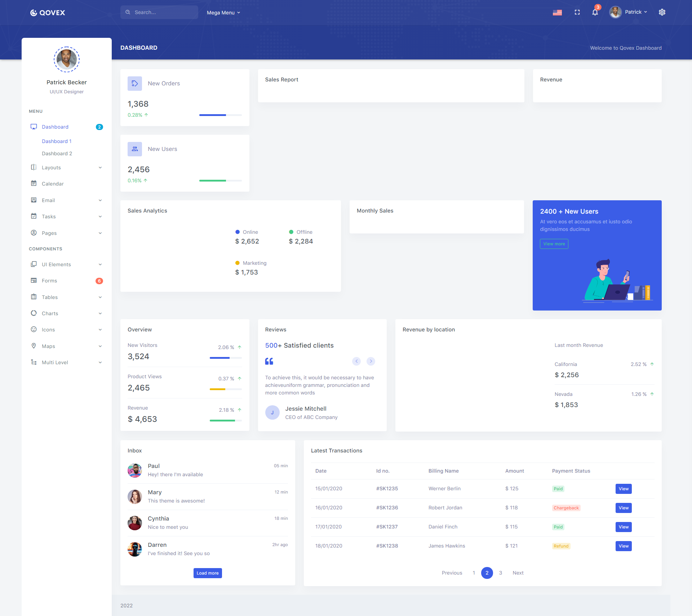Click the Dashboard sidebar icon
Screen dimensions: 692x616
pyautogui.click(x=33, y=127)
